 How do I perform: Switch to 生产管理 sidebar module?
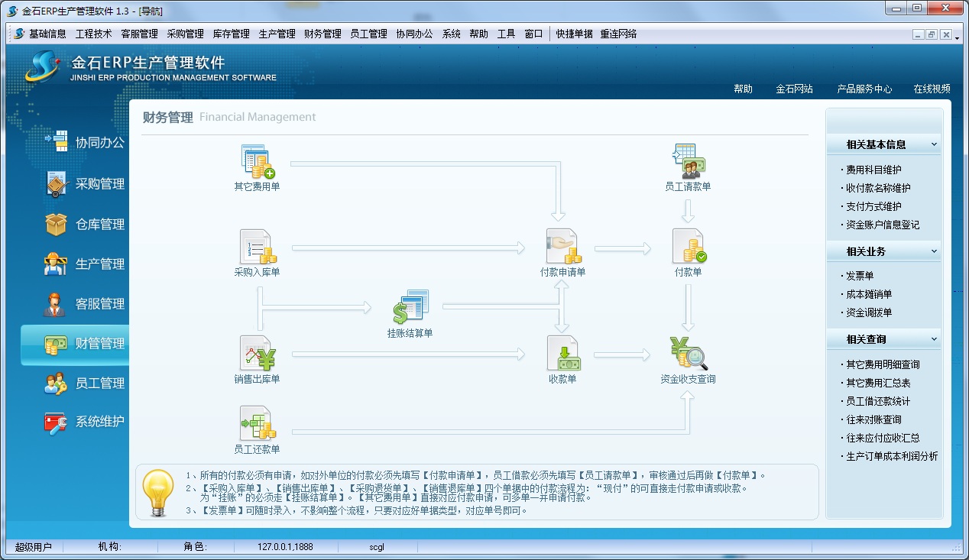pyautogui.click(x=99, y=264)
